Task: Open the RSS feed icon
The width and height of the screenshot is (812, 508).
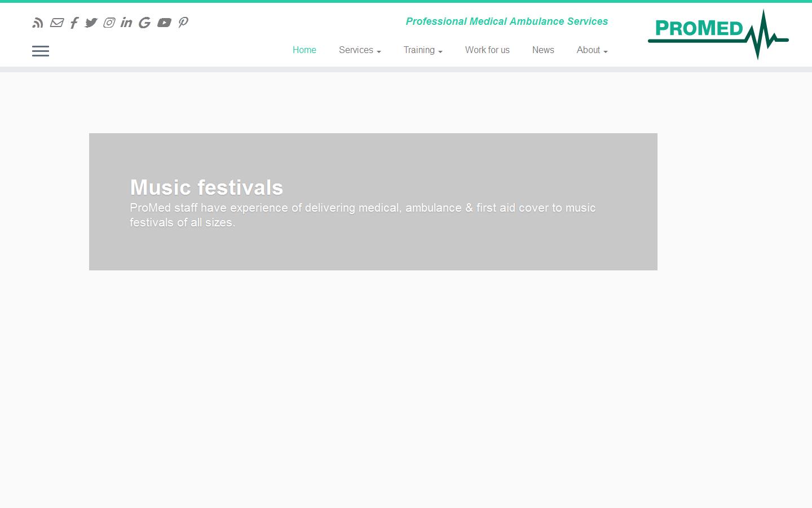Action: click(37, 23)
